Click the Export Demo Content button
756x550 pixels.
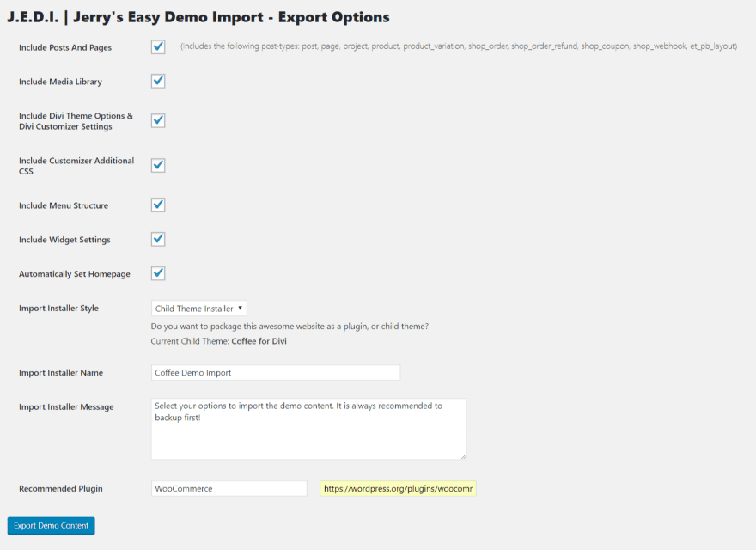tap(51, 525)
